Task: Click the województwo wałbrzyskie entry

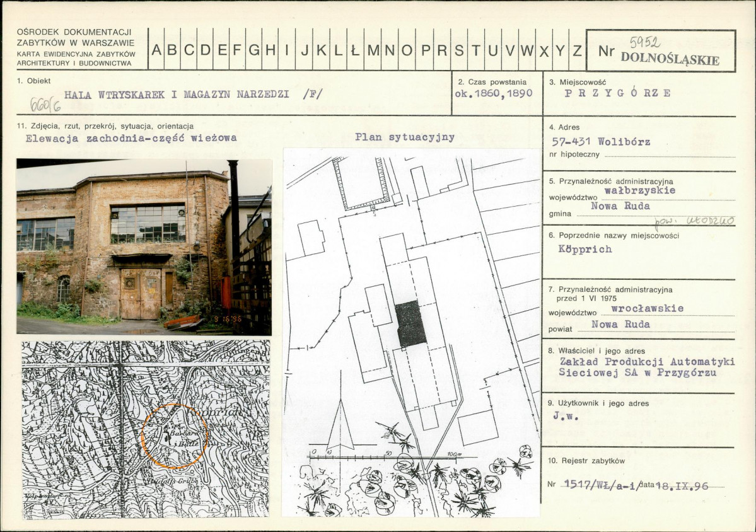Action: pos(640,190)
